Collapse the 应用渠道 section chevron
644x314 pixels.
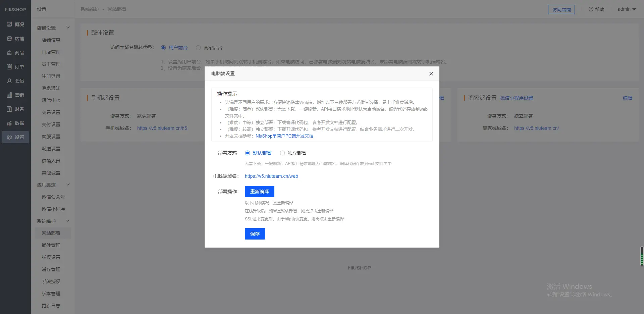tap(68, 185)
